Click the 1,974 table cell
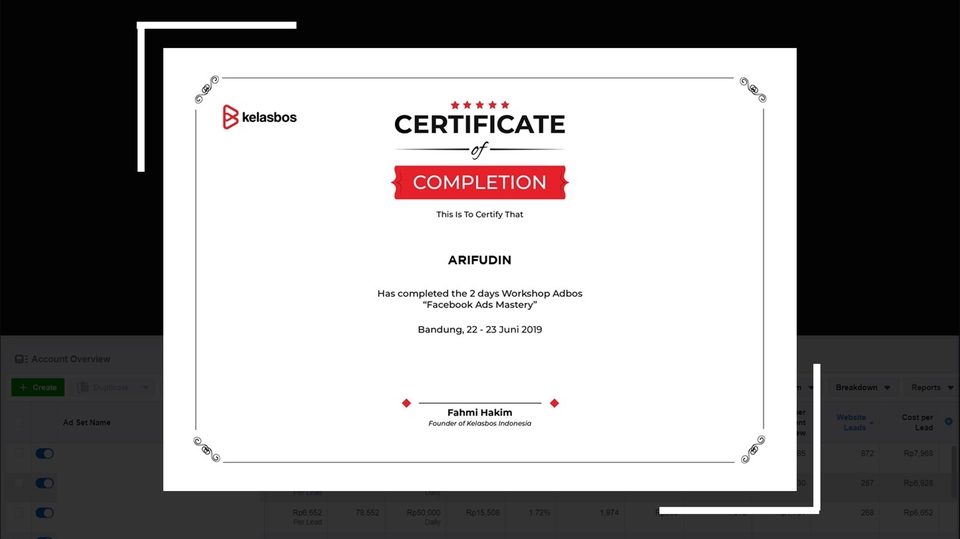This screenshot has height=539, width=960. click(609, 512)
